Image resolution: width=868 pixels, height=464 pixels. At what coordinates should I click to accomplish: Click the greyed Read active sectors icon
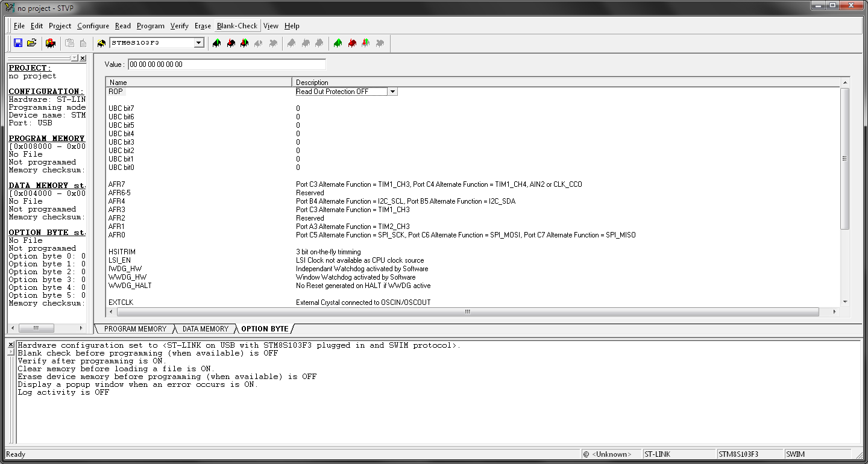[291, 43]
